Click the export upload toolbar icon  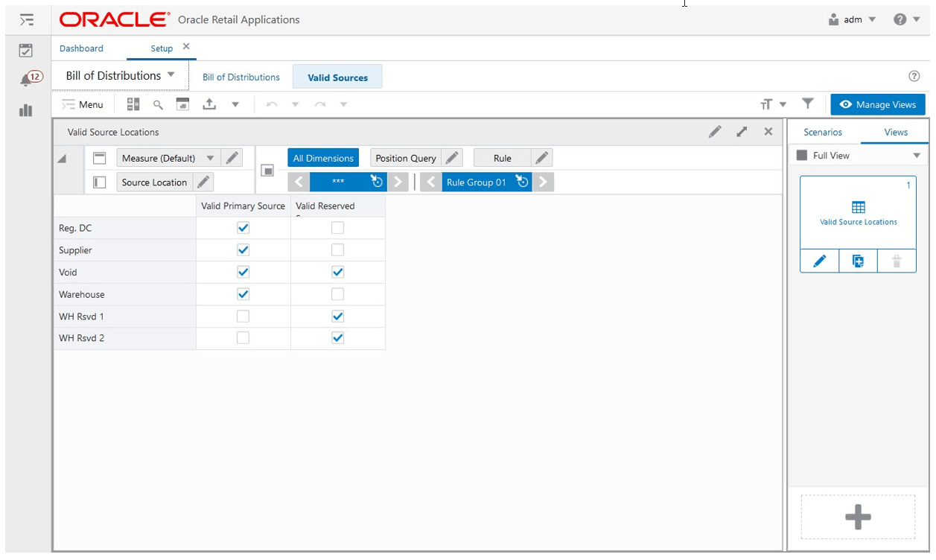[x=210, y=104]
